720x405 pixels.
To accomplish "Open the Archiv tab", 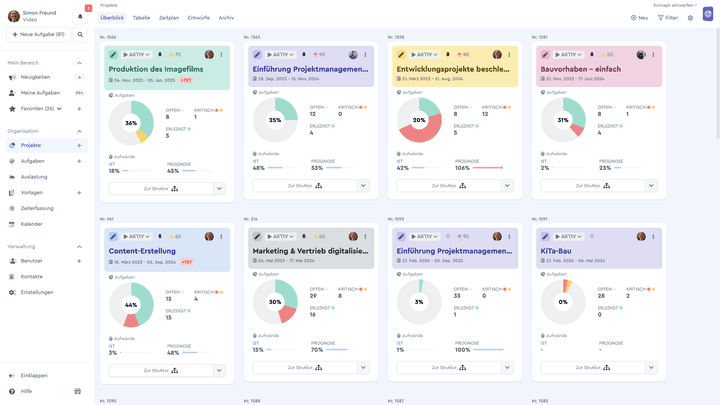I will click(x=226, y=18).
